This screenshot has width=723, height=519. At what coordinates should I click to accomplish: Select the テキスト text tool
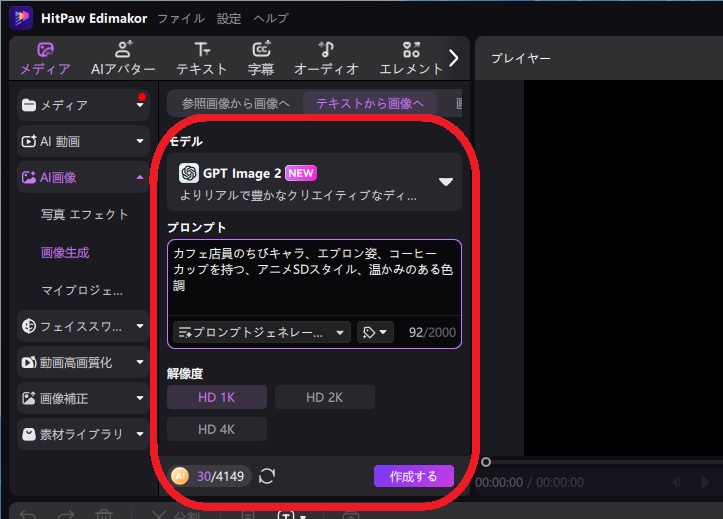tap(201, 59)
